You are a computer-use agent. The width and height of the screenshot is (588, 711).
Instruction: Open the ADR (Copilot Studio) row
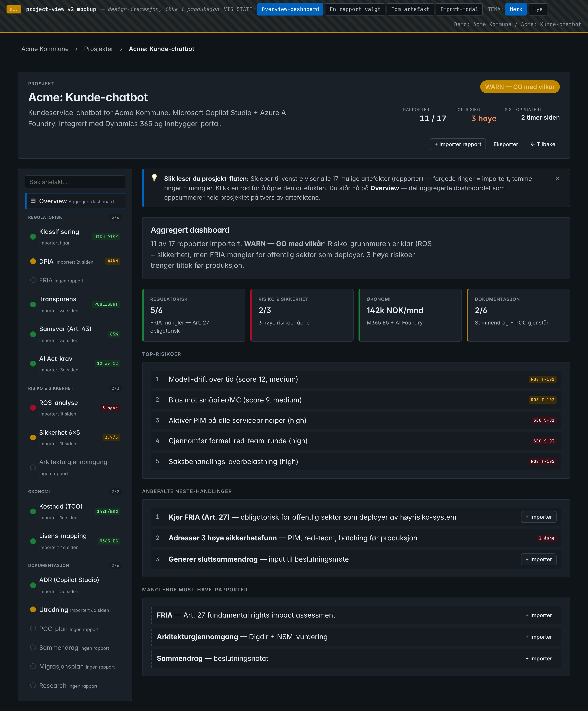click(x=75, y=585)
